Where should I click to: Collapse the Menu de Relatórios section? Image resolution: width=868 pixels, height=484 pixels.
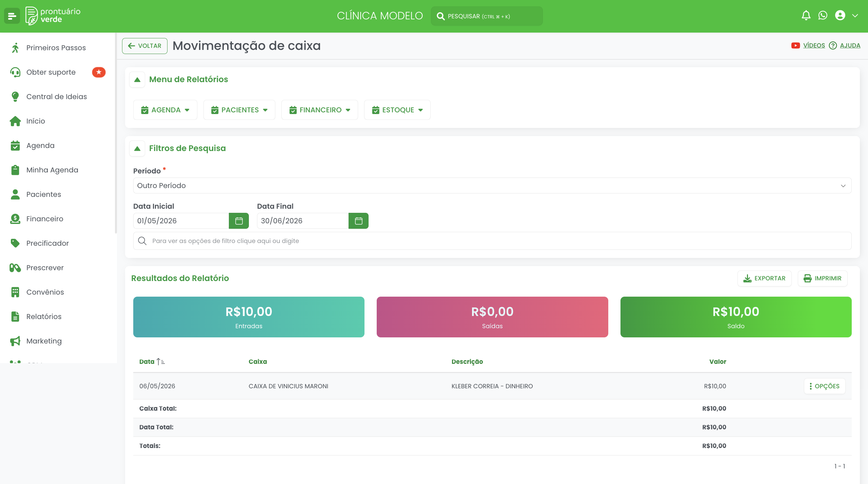(x=137, y=80)
